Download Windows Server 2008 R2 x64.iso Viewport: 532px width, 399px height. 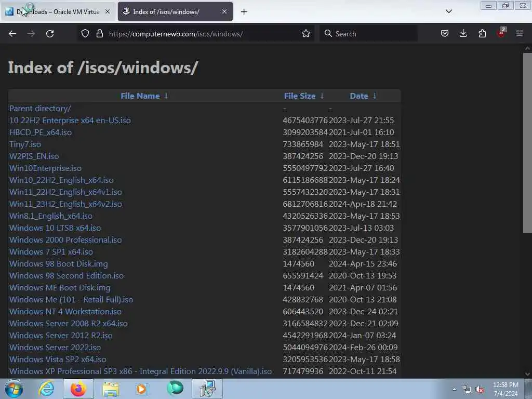click(x=69, y=323)
